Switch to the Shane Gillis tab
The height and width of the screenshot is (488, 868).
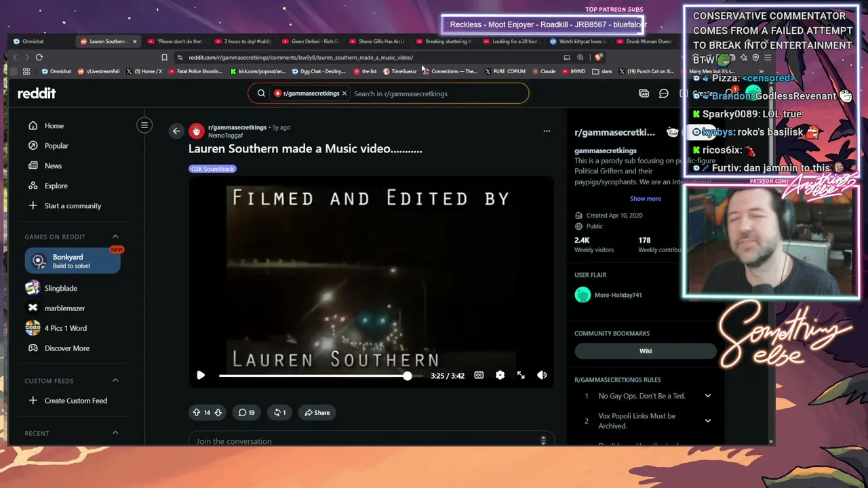(x=377, y=41)
